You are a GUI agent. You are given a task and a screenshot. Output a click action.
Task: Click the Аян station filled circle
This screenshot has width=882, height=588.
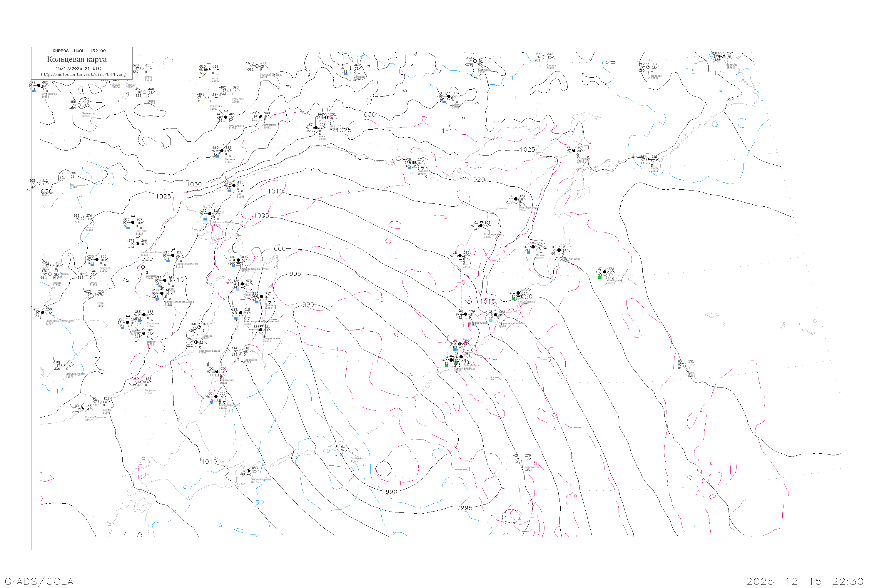pos(234,185)
